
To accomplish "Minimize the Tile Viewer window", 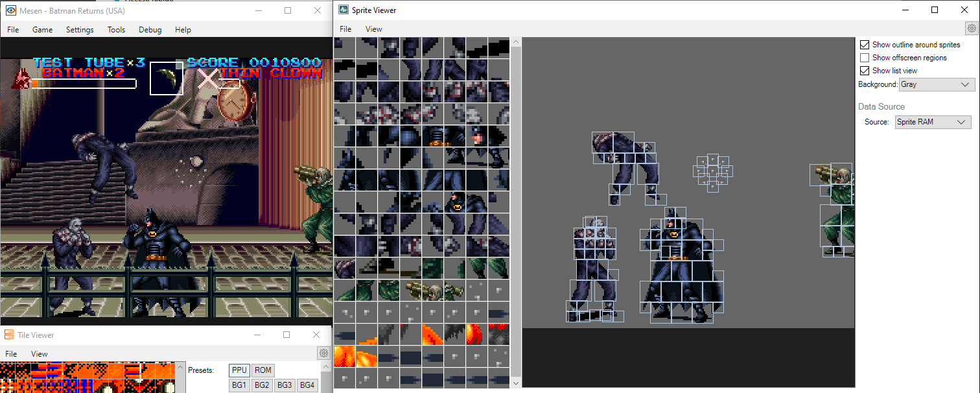I will tap(257, 335).
